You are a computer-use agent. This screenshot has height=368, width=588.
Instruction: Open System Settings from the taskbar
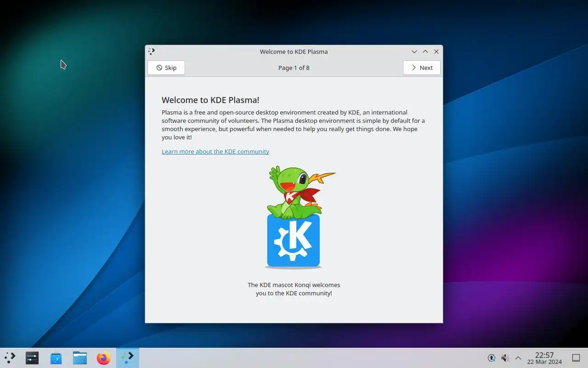click(32, 358)
